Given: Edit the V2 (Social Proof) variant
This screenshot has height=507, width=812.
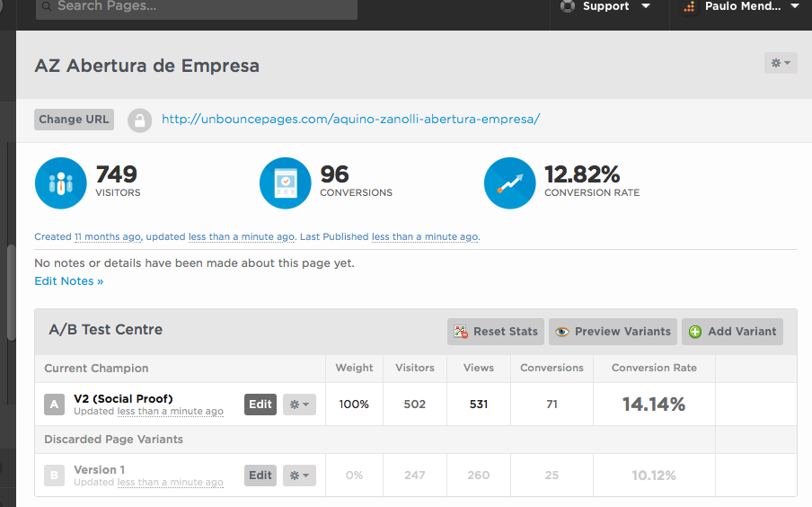Looking at the screenshot, I should [x=260, y=405].
